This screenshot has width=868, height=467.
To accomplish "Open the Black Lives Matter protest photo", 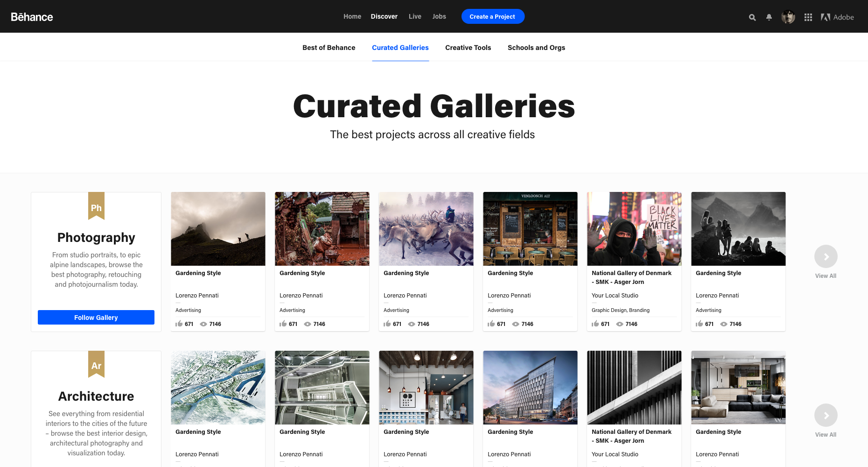I will click(x=634, y=229).
